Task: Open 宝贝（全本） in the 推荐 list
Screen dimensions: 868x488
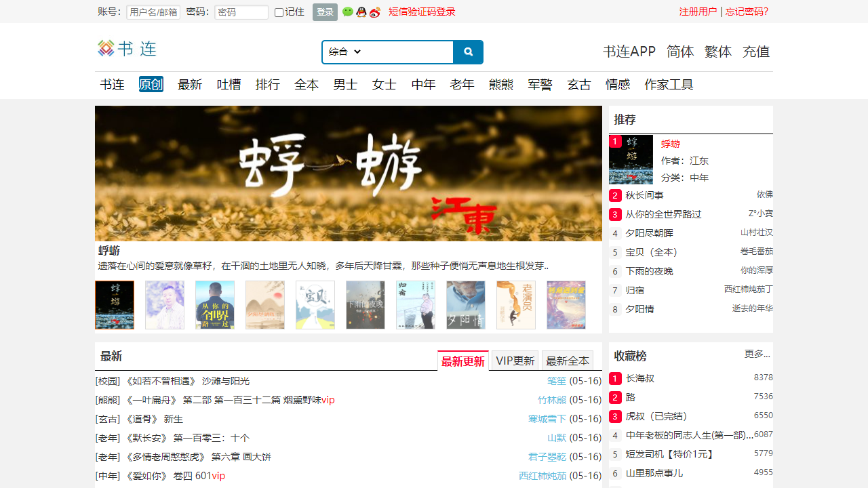Action: (x=652, y=252)
